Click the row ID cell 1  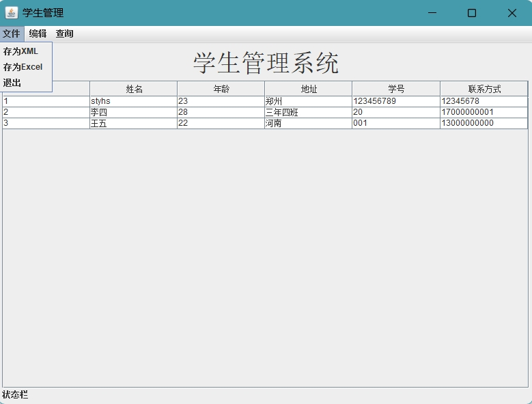click(46, 101)
